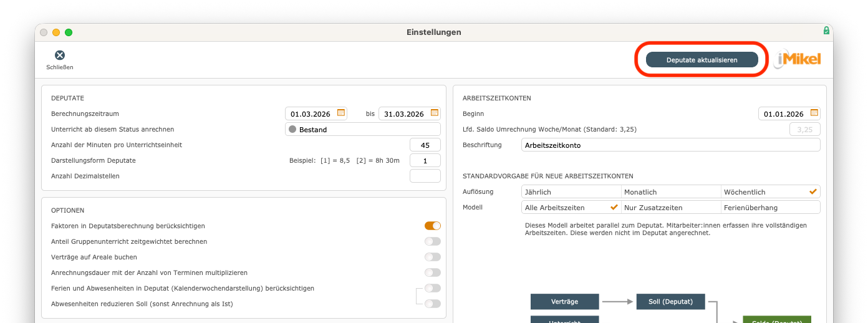This screenshot has height=323, width=868.
Task: Open calendar picker for Beginn date 01.01.2026
Action: tap(814, 113)
